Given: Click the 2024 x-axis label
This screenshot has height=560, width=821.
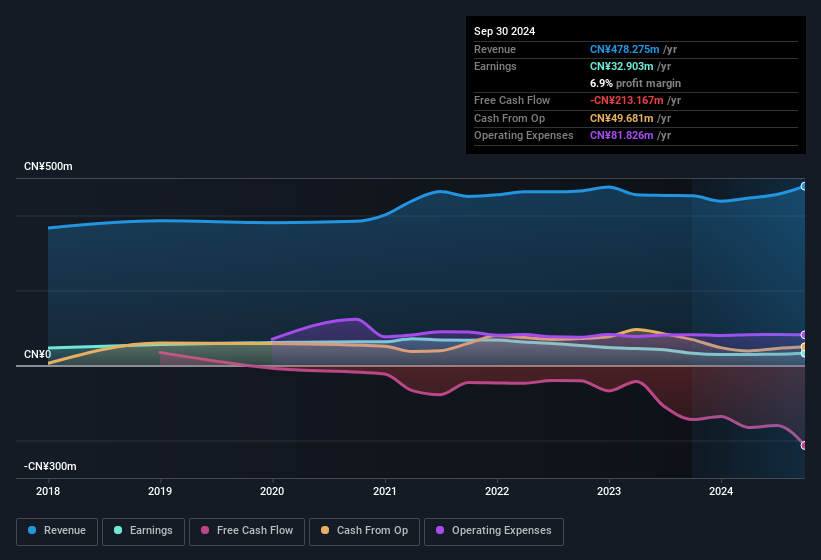Looking at the screenshot, I should 720,491.
